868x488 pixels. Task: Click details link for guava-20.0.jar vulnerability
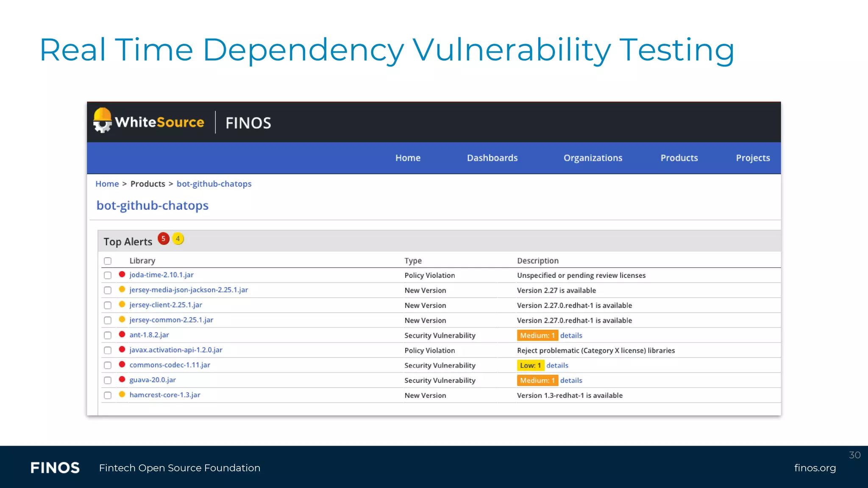571,380
